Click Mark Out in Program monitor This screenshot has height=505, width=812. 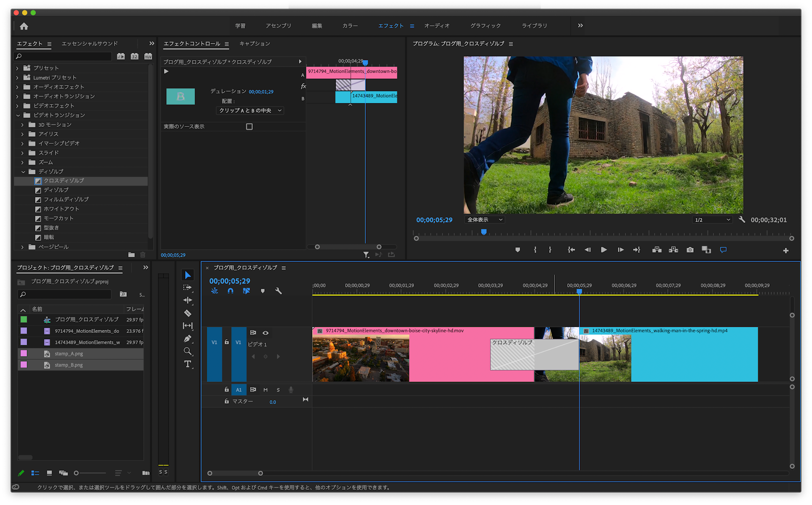point(550,250)
